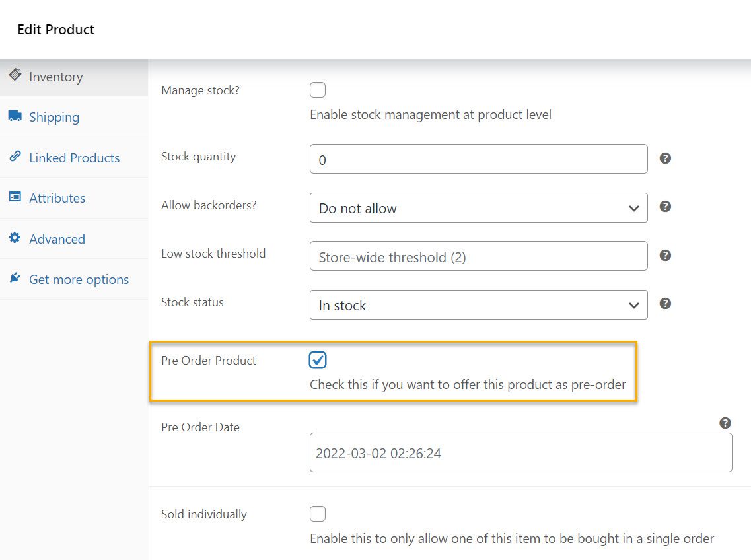
Task: Click the Linked Products chain icon
Action: click(x=15, y=156)
